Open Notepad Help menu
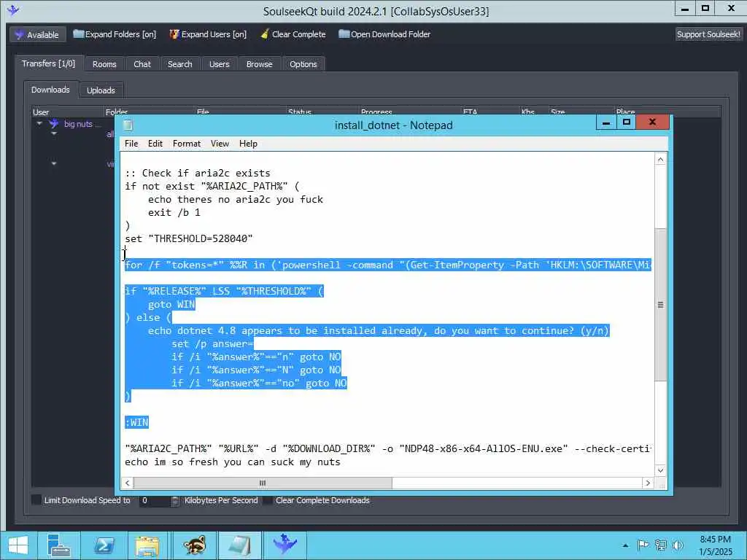The height and width of the screenshot is (560, 747). [x=248, y=144]
